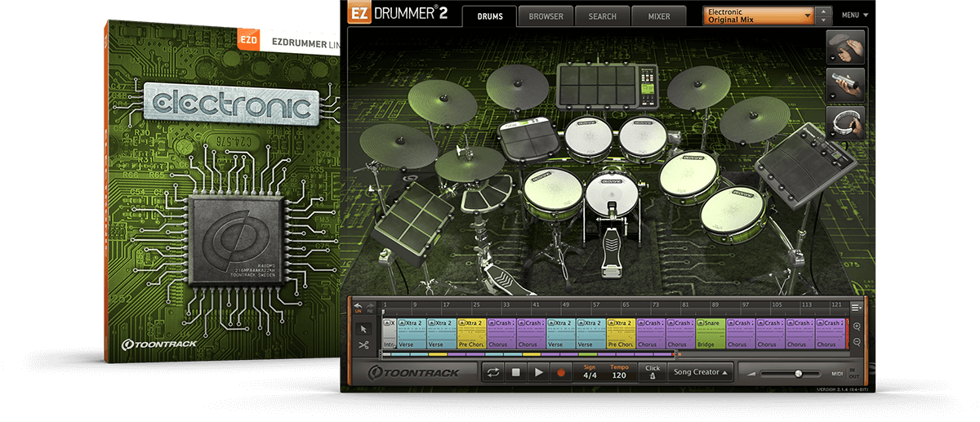The image size is (980, 422).
Task: Open shaker instrument dropdown arrow
Action: [833, 98]
